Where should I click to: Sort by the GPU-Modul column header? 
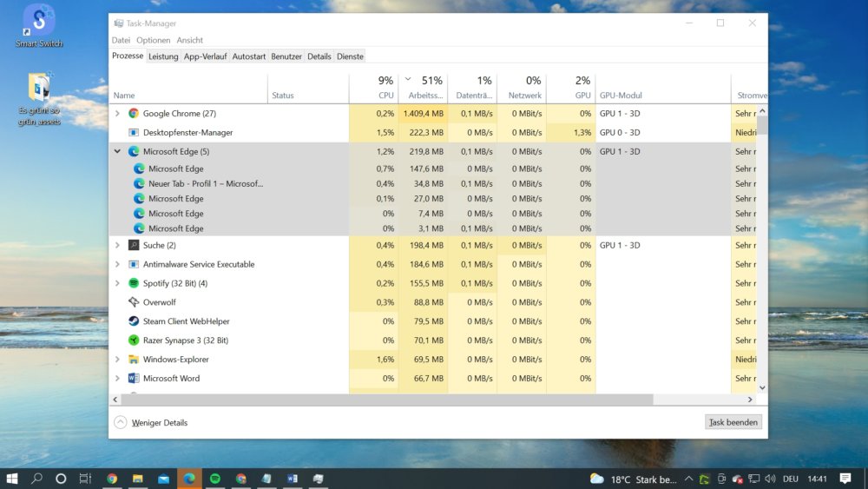pos(663,88)
